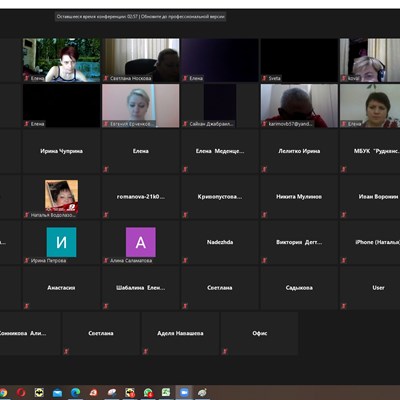Click muted mic icon in Никита Мулинов tile
The image size is (400, 400).
tap(264, 215)
